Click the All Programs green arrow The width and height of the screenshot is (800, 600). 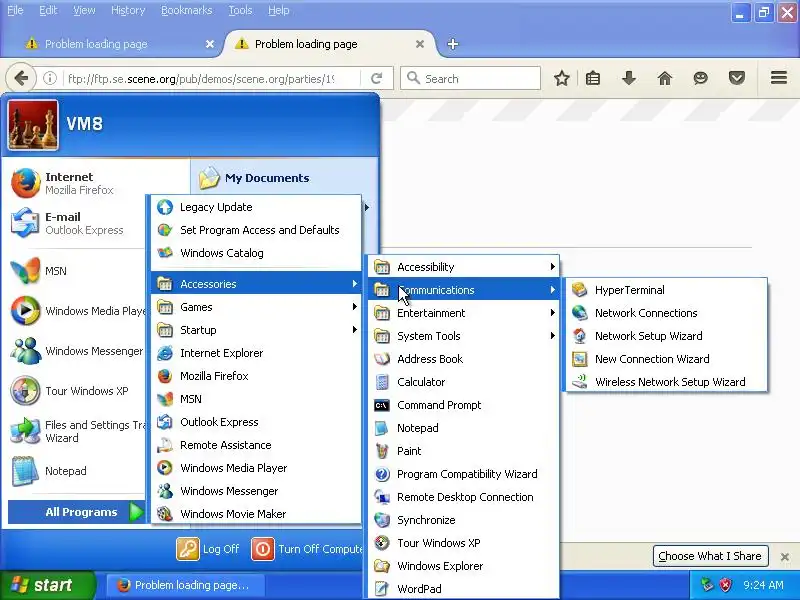pos(136,512)
